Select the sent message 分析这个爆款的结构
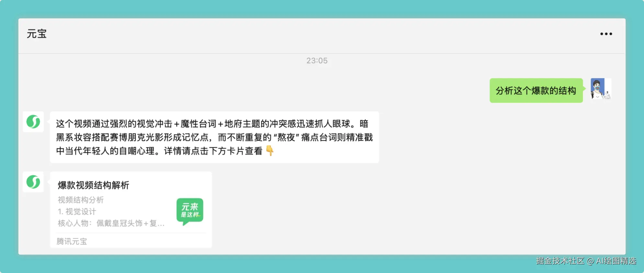 pos(536,90)
